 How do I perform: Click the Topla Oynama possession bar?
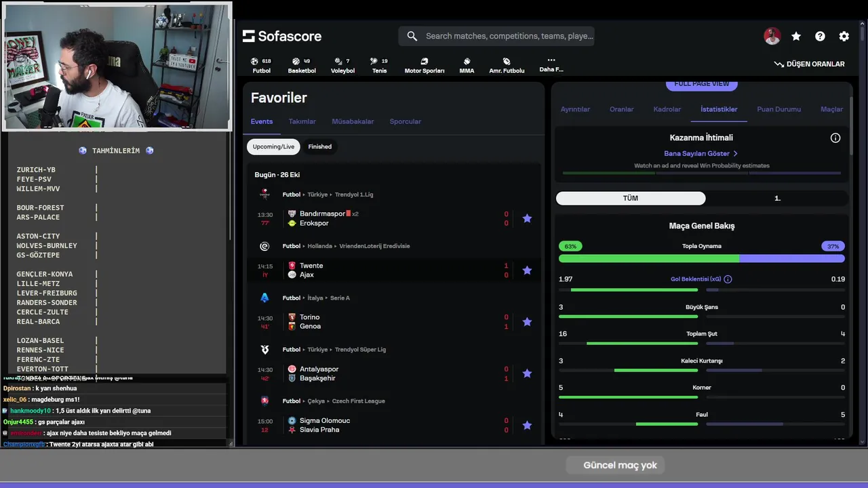[x=702, y=258]
